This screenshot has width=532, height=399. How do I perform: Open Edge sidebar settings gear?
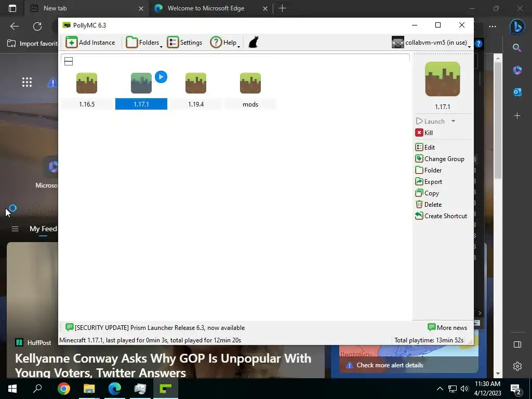pyautogui.click(x=517, y=366)
